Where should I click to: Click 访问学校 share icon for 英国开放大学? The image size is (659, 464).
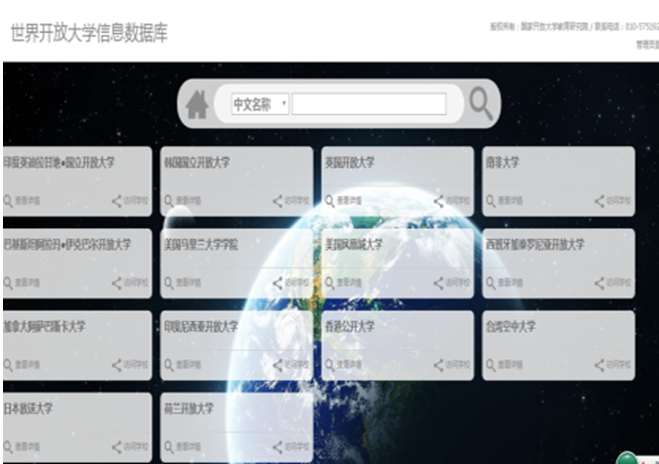point(439,201)
